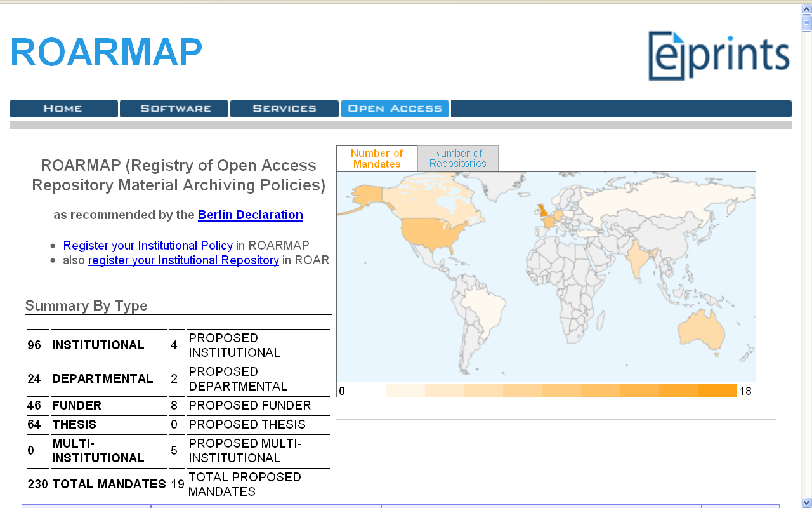Image resolution: width=812 pixels, height=508 pixels.
Task: Open the Home menu item
Action: [63, 109]
